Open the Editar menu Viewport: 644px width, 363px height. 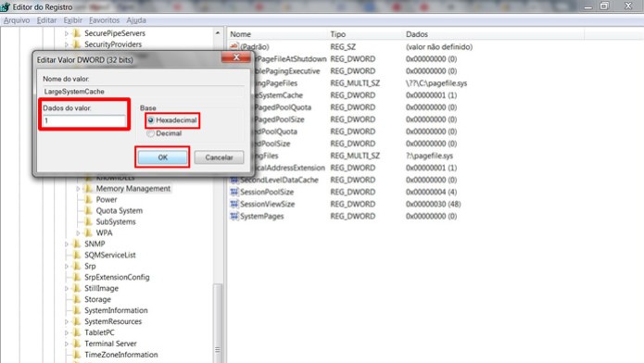(x=46, y=20)
